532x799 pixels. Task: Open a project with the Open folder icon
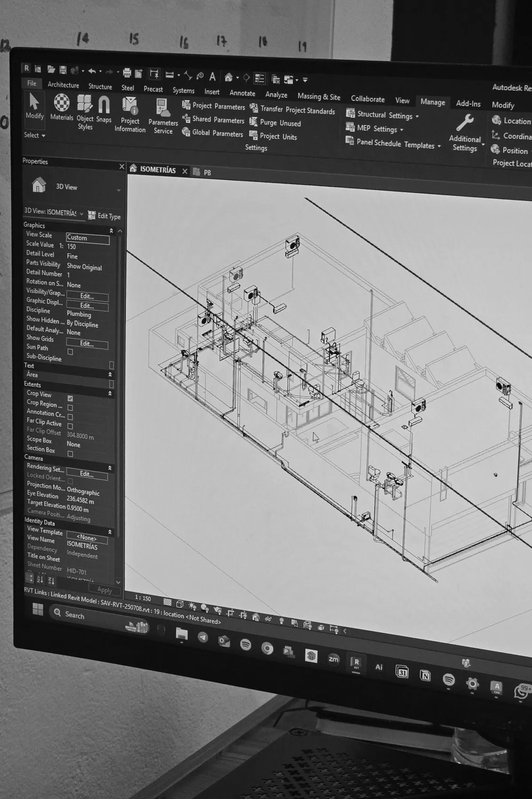click(x=51, y=69)
